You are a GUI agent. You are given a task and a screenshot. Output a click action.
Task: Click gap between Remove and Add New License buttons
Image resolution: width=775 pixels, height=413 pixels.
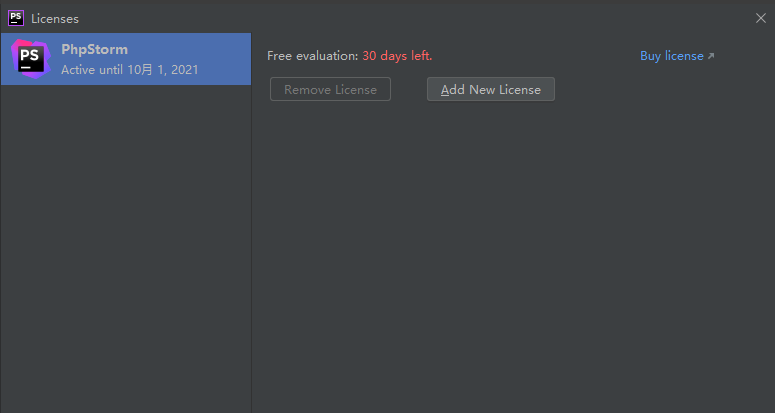point(409,90)
